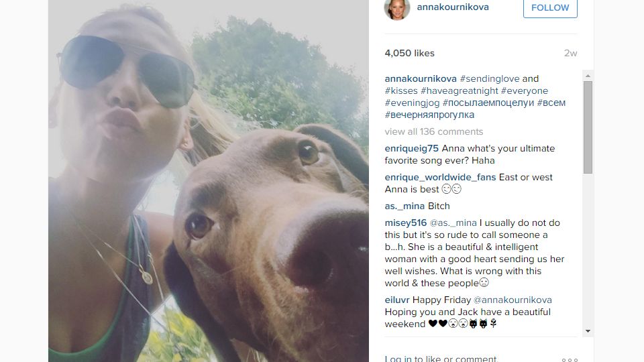Open eiluvr commenter profile
Image resolution: width=644 pixels, height=362 pixels.
coord(397,300)
